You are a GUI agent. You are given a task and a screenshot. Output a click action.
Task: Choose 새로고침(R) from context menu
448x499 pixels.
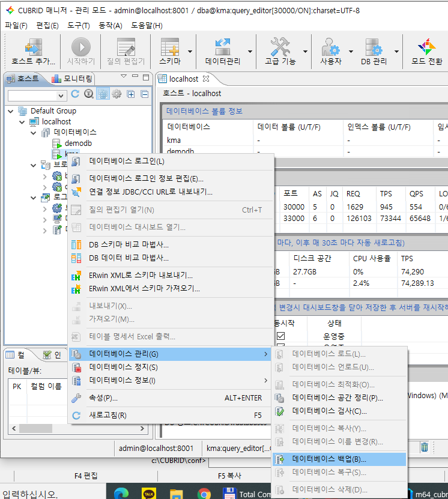click(x=171, y=416)
